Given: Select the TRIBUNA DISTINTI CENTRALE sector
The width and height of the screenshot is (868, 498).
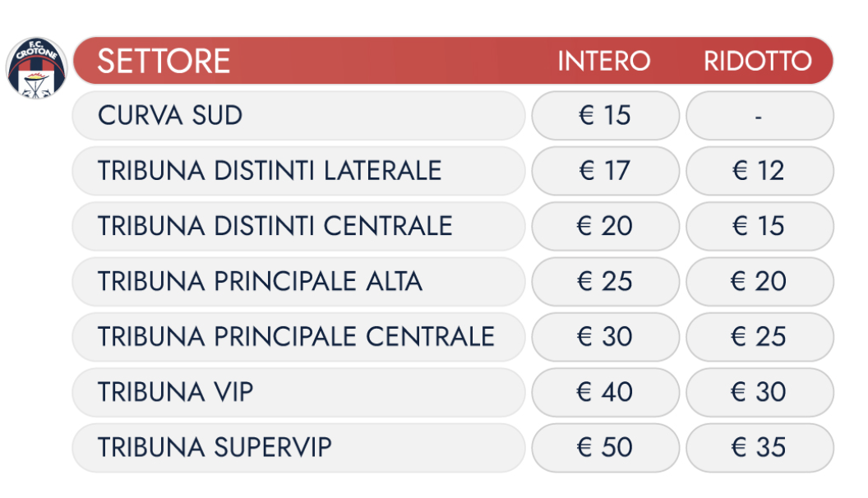Looking at the screenshot, I should [x=298, y=226].
